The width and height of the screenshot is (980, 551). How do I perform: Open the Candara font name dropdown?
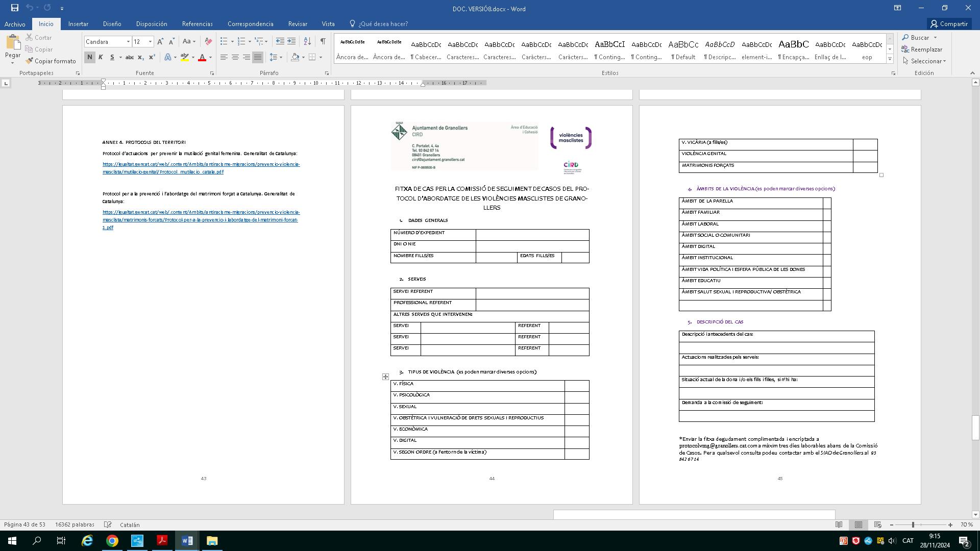point(128,42)
